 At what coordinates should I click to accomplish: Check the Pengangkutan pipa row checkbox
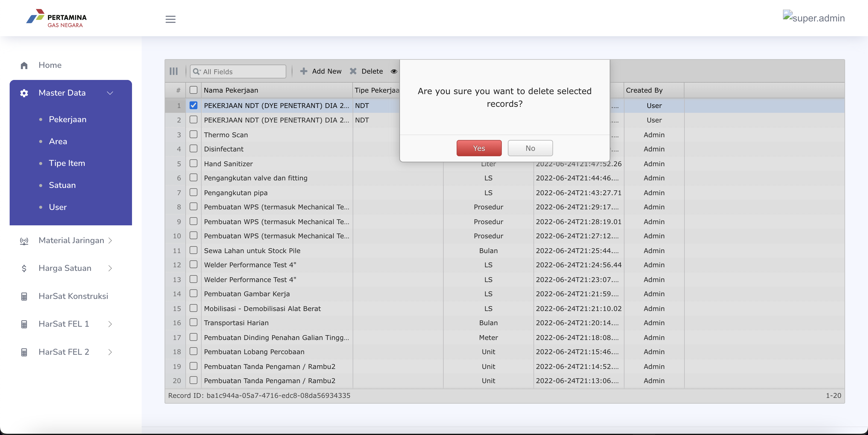(x=193, y=192)
